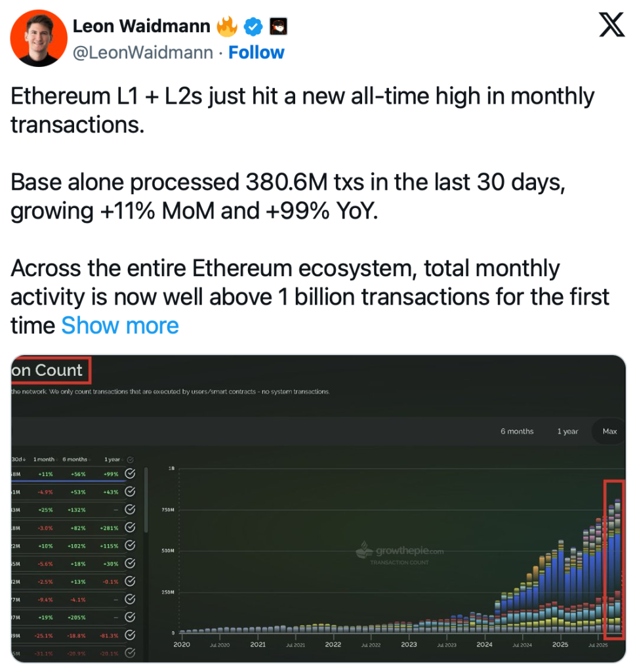
Task: Sort table by the 6 months column
Action: coord(75,459)
